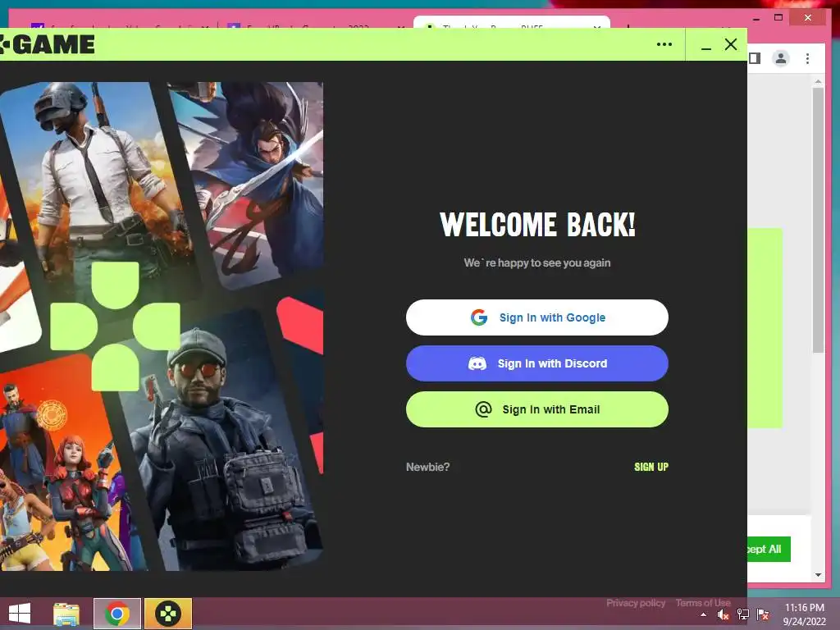Open the three-dots menu in Buff header

664,44
